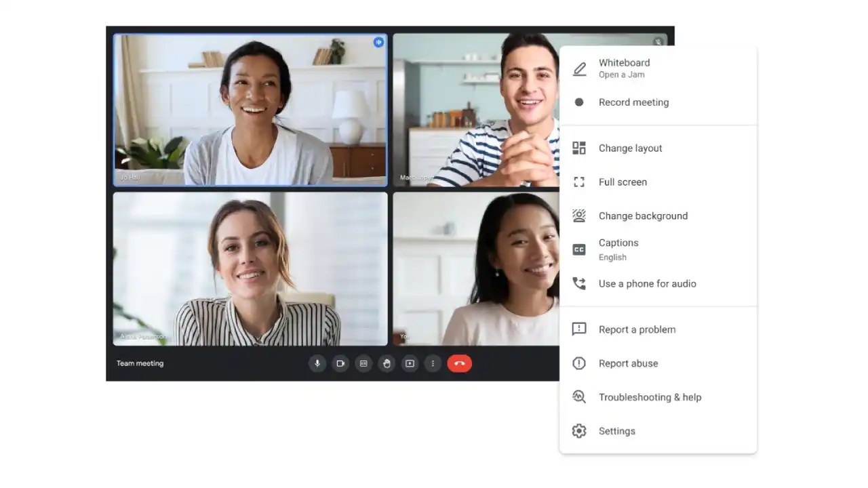Turn off your camera
Image resolution: width=868 pixels, height=488 pixels.
(340, 363)
